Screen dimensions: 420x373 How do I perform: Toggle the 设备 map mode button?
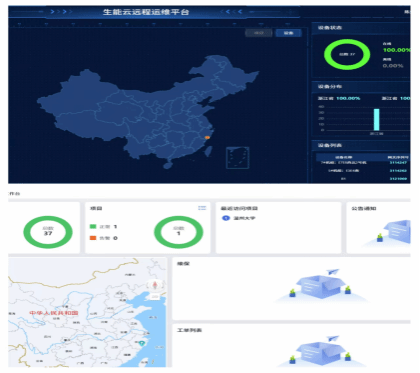coord(288,33)
